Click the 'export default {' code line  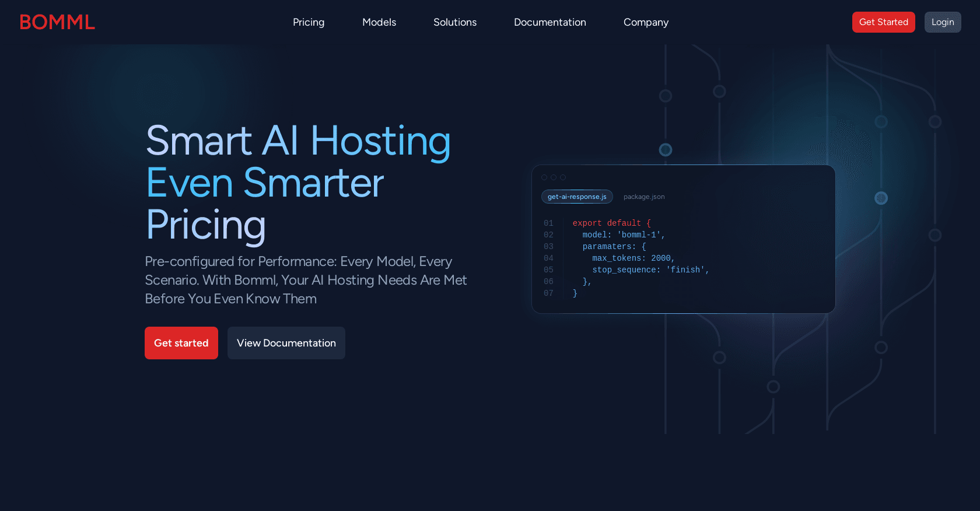click(x=611, y=223)
